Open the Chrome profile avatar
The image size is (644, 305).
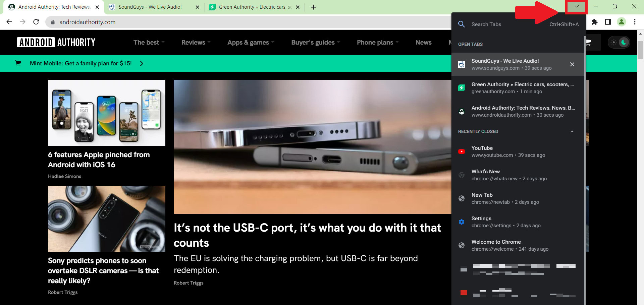point(621,22)
